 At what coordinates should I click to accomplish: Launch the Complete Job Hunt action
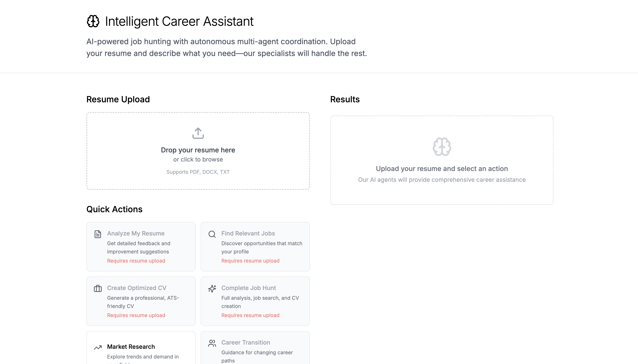[255, 301]
